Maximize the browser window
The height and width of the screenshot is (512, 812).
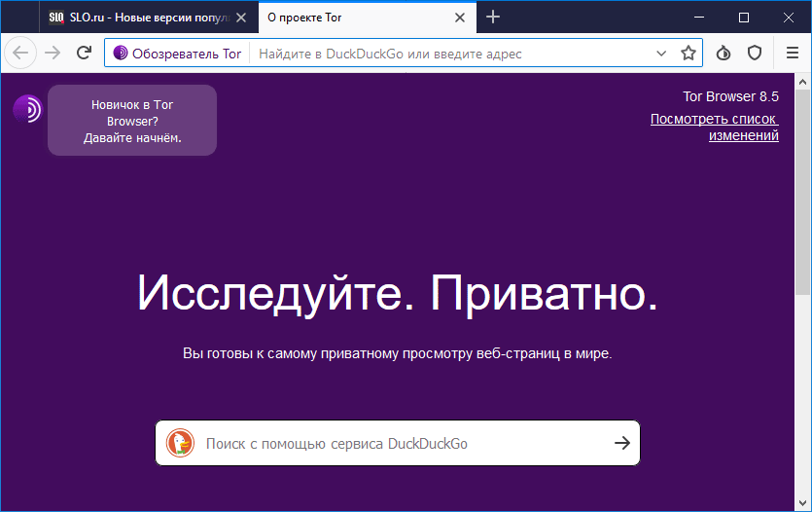click(744, 18)
